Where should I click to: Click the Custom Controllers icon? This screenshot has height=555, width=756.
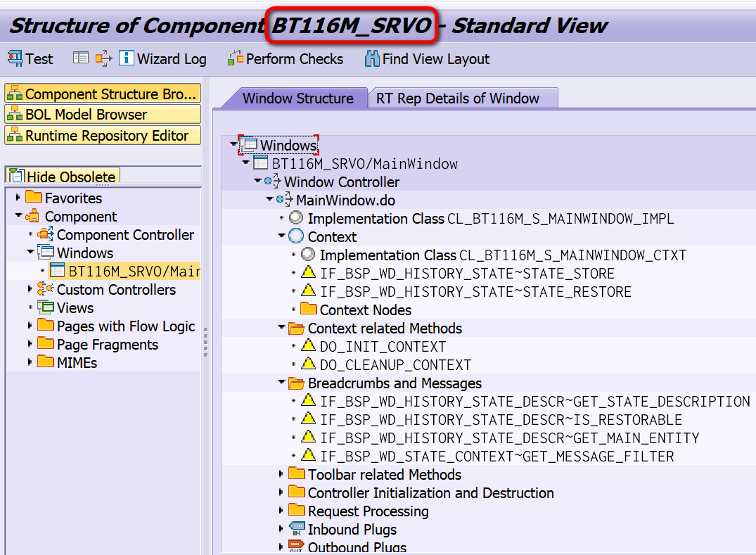point(45,289)
